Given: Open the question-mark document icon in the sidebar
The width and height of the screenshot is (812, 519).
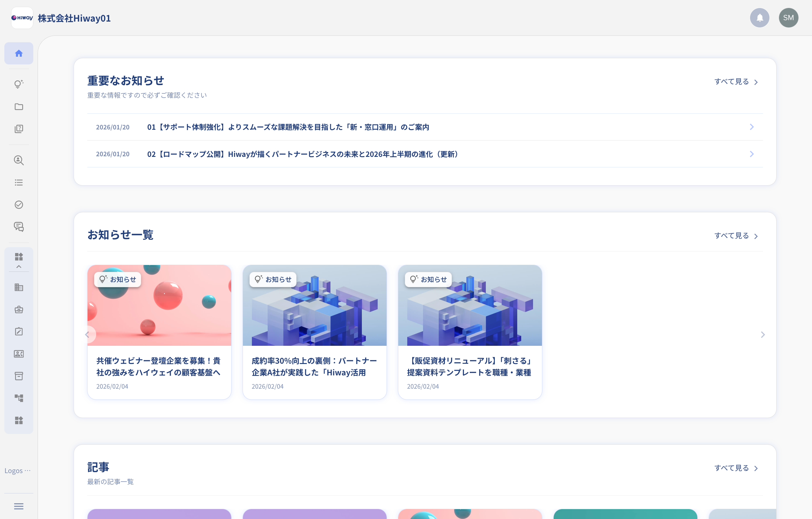Looking at the screenshot, I should [x=19, y=129].
